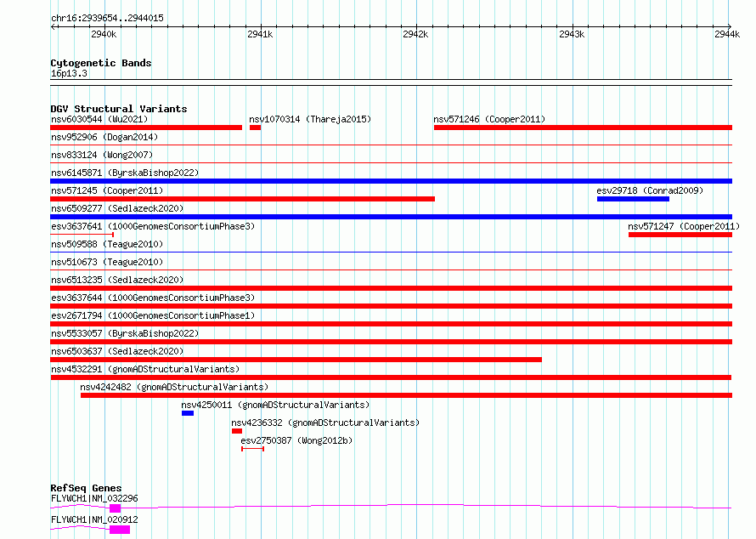
Task: Open nsv1070314 (Thareja2015) variant label
Action: [x=310, y=119]
